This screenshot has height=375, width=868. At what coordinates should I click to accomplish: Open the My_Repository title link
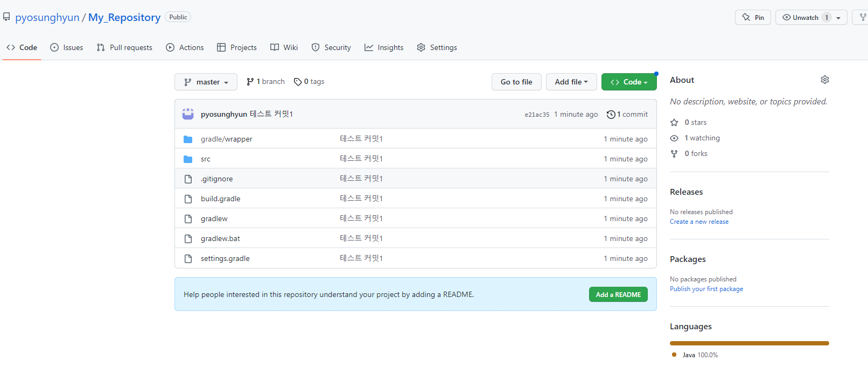(x=124, y=17)
